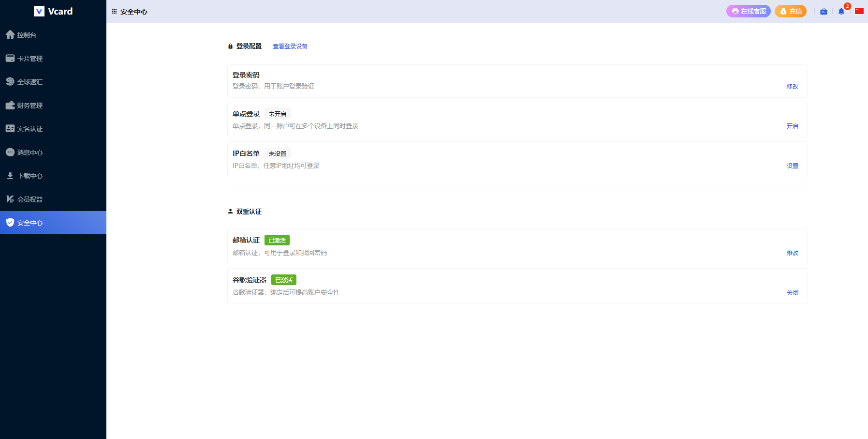
Task: Click the 单点登录 row title
Action: (x=246, y=114)
